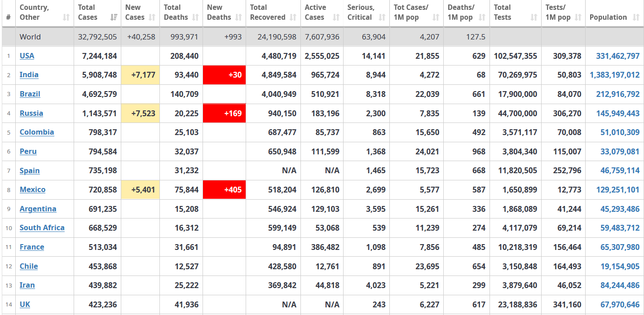
Task: Open the France country link
Action: [32, 247]
